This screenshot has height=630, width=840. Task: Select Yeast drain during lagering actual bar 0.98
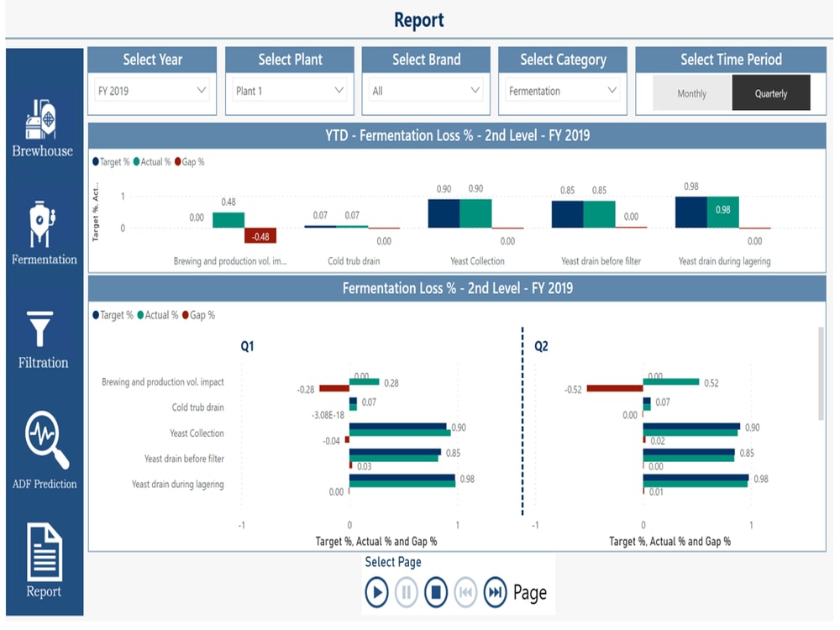(722, 213)
